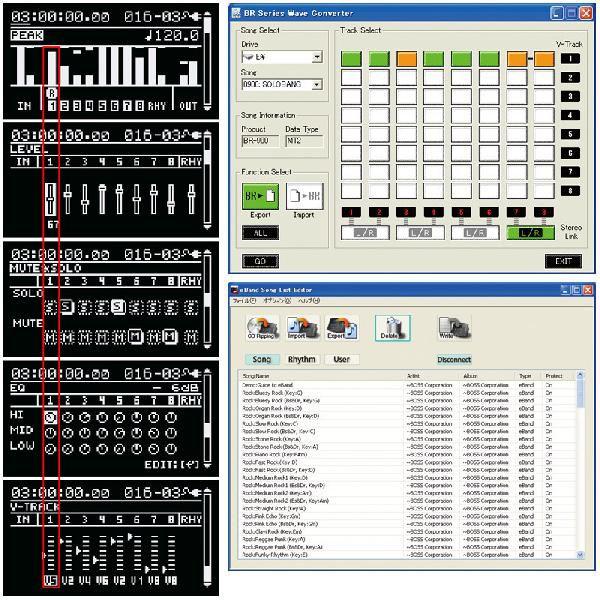Open the first Japanese File menu in eBand
Screen dimensions: 600x600
click(244, 301)
